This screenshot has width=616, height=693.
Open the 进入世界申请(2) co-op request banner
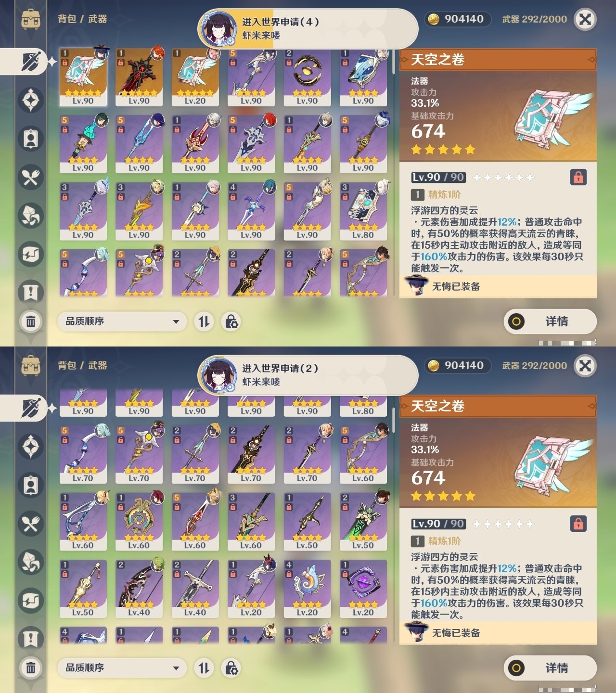308,375
